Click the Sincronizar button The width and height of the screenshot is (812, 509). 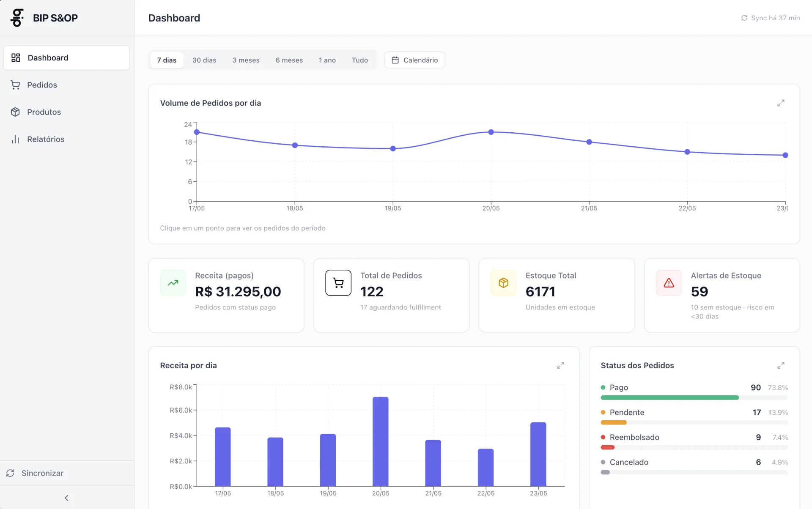[x=67, y=473]
